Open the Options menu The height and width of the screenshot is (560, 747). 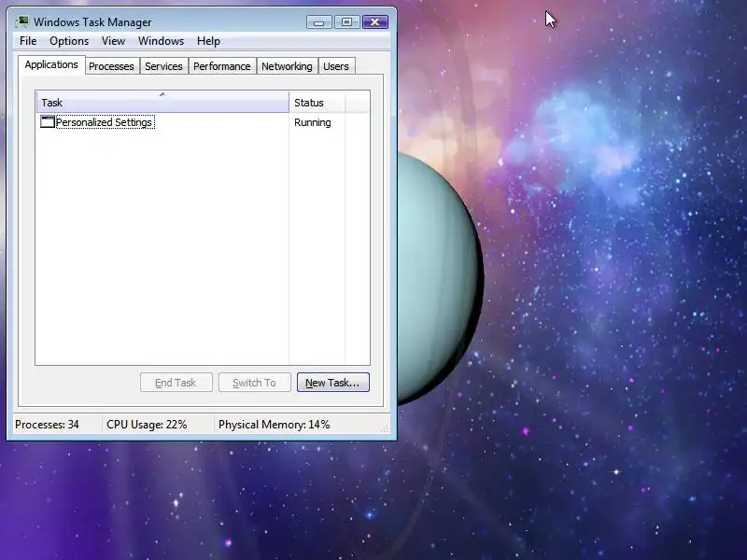[x=69, y=41]
